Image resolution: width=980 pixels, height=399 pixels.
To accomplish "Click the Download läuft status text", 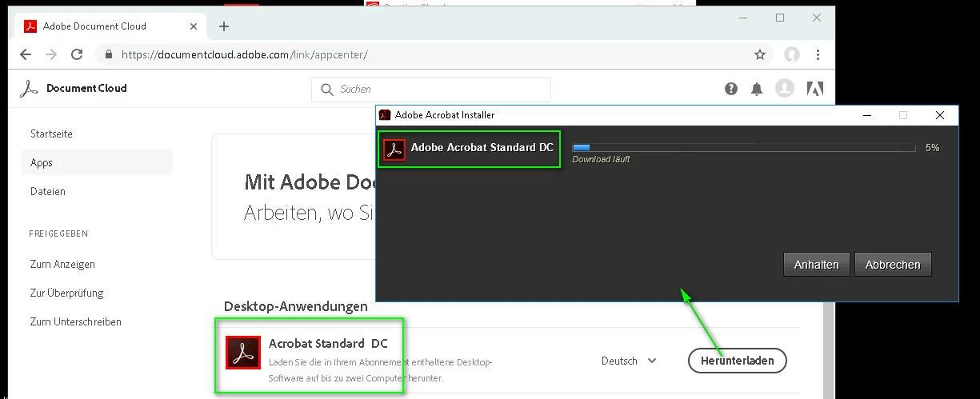I will (x=601, y=159).
